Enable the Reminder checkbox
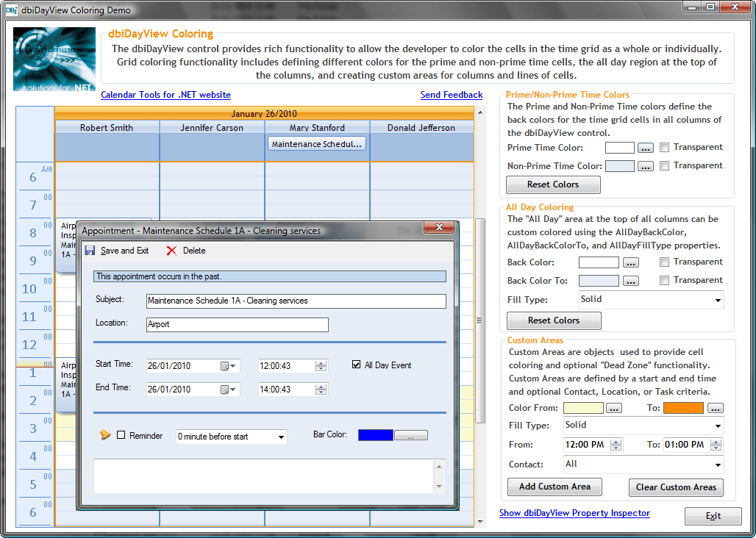Image resolution: width=756 pixels, height=538 pixels. click(x=122, y=435)
